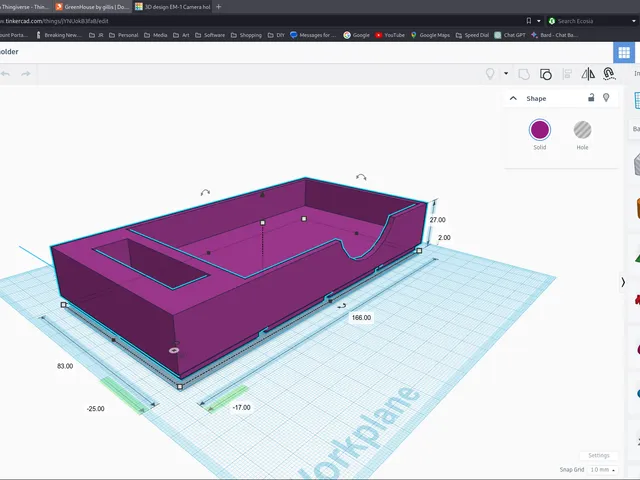Viewport: 640px width, 480px height.
Task: Open the Shopping bookmarks folder
Action: [x=246, y=35]
